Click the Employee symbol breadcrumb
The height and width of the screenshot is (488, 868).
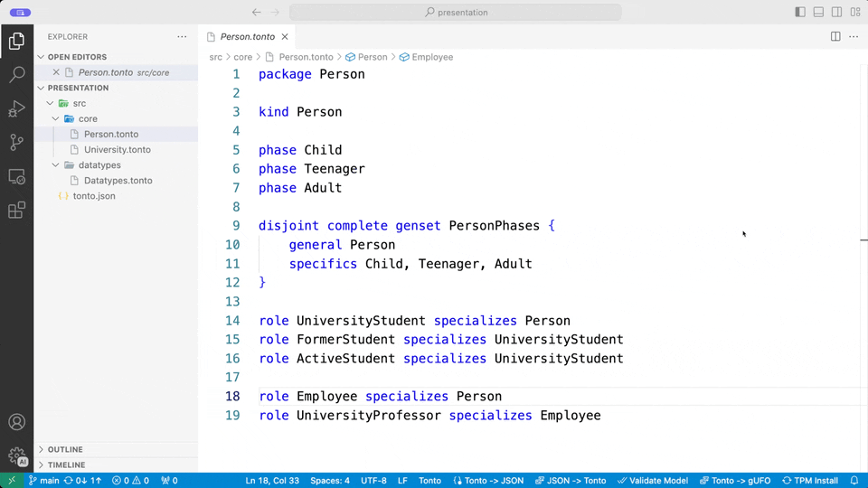coord(432,57)
